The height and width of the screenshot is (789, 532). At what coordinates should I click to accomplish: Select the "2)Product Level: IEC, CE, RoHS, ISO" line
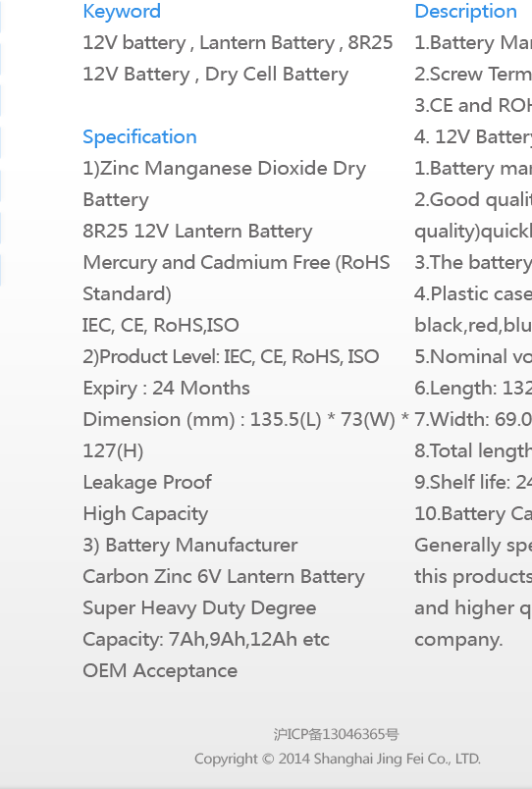click(231, 357)
